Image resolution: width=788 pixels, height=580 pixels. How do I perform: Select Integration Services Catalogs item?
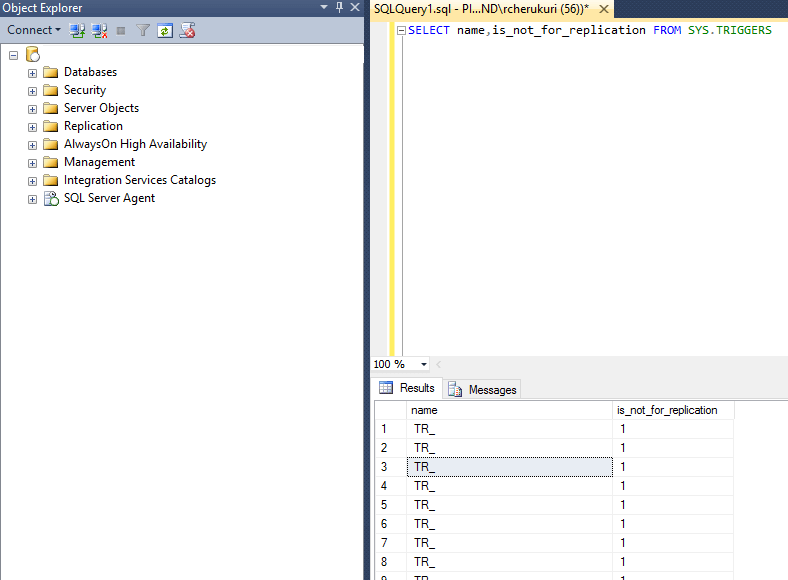coord(140,180)
